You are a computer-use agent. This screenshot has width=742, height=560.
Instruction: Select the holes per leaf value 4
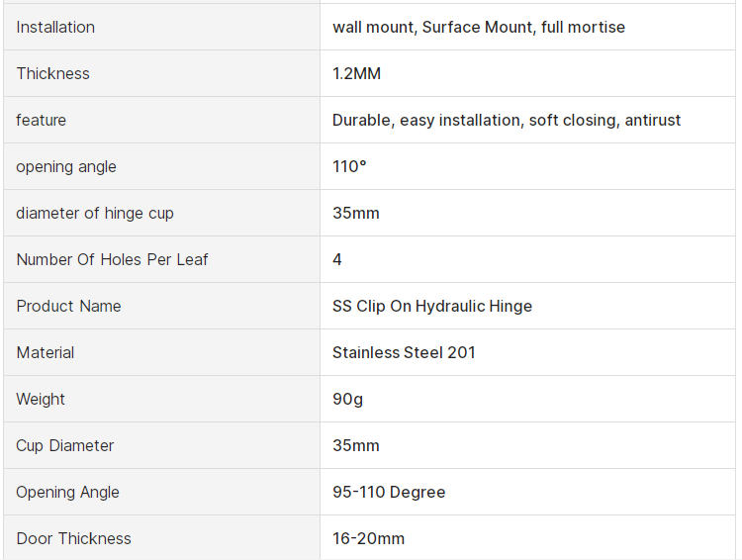pos(337,259)
